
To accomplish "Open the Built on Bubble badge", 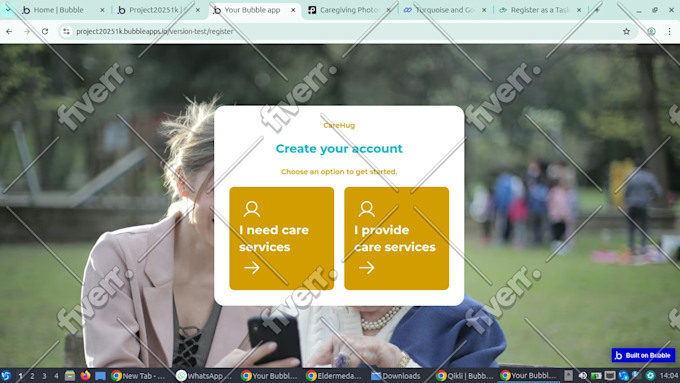I will [x=643, y=355].
